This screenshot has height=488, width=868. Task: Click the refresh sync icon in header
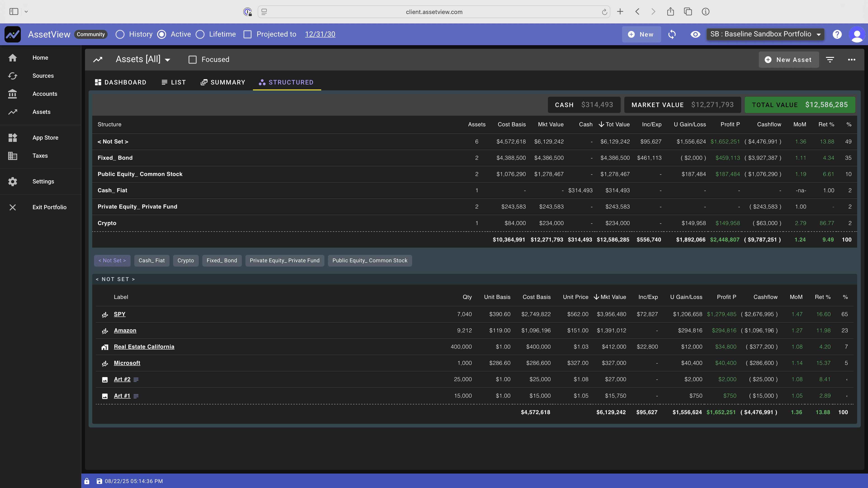tap(672, 34)
